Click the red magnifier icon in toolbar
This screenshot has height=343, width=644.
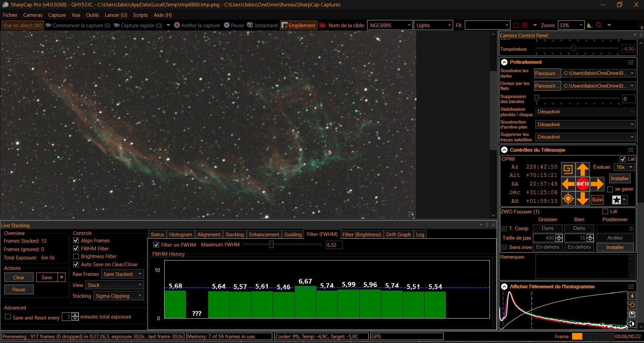coord(599,25)
